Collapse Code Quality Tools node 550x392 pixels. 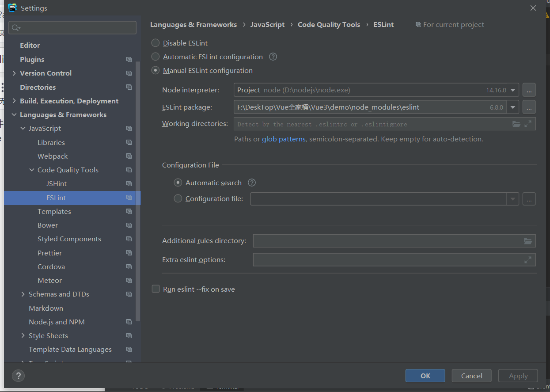(x=32, y=170)
